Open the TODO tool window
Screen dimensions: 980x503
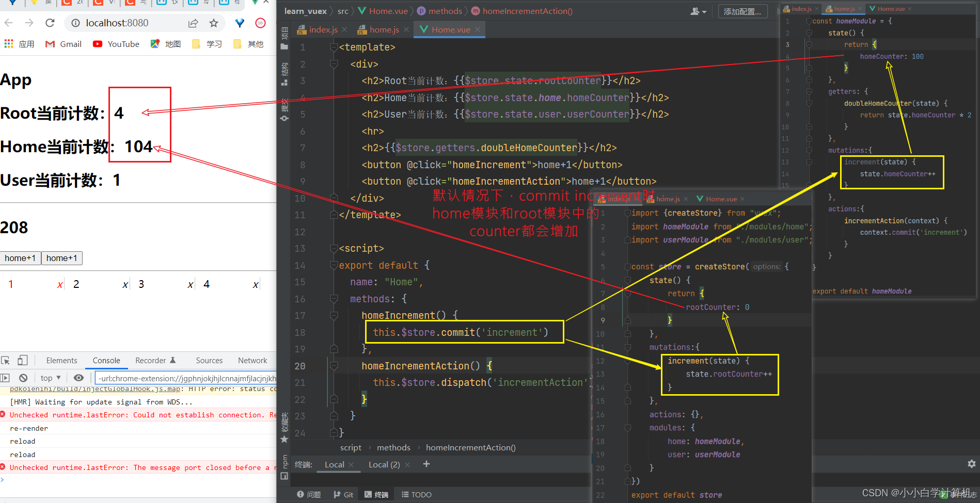417,495
